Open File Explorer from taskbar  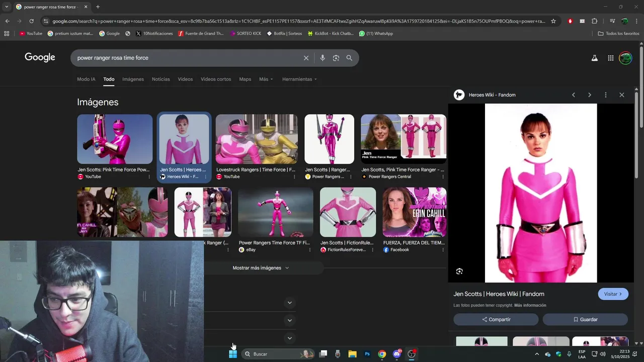[352, 354]
